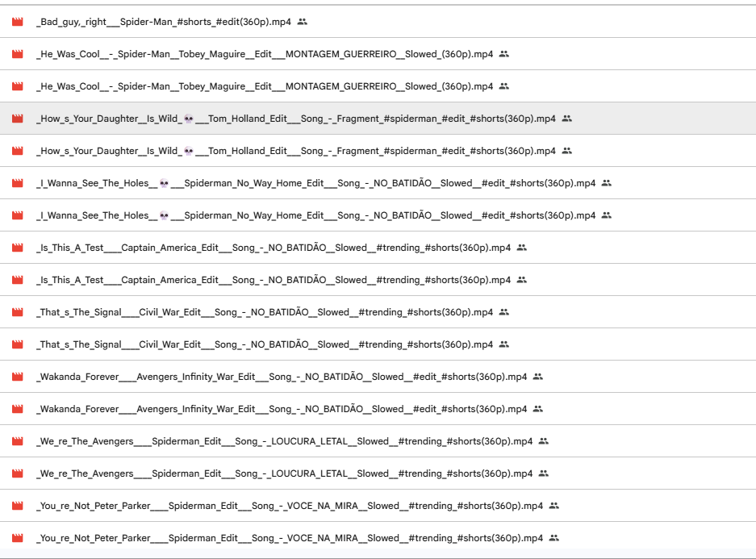Click the shared icon on the first _He_Was_Cool row
The image size is (756, 559).
tap(504, 54)
